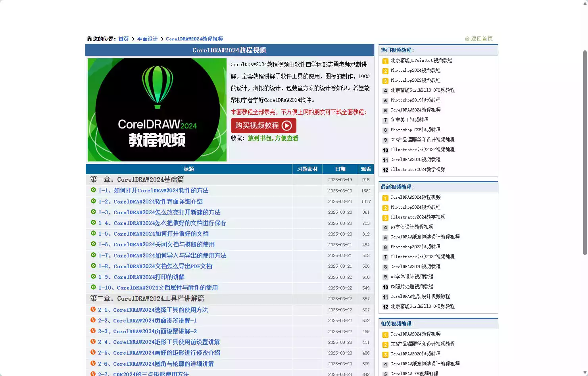
Task: Open ps字体设计教程视频 link
Action: [412, 227]
